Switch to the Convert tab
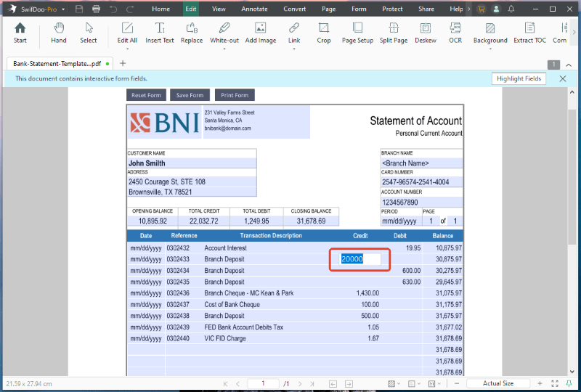 295,9
